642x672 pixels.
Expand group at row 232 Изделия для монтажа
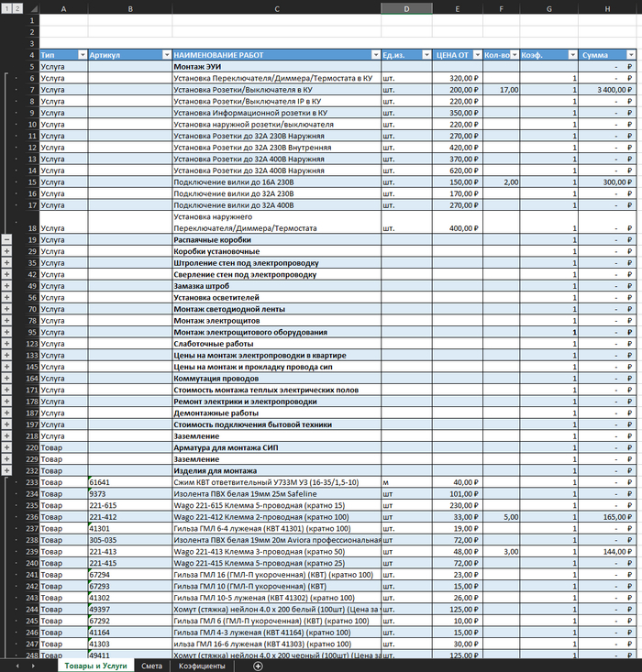6,470
